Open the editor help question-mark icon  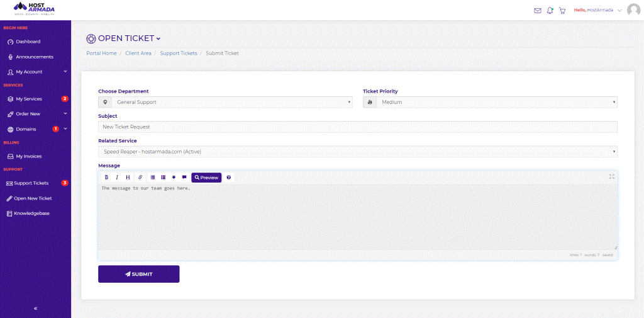tap(228, 178)
